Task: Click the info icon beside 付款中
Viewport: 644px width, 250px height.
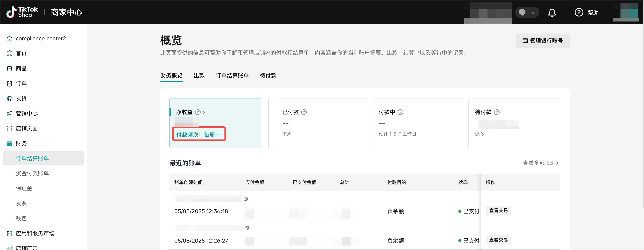Action: tap(400, 112)
